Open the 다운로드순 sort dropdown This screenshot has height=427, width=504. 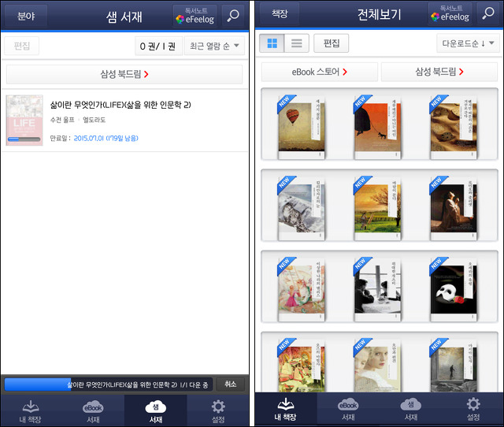tap(468, 43)
